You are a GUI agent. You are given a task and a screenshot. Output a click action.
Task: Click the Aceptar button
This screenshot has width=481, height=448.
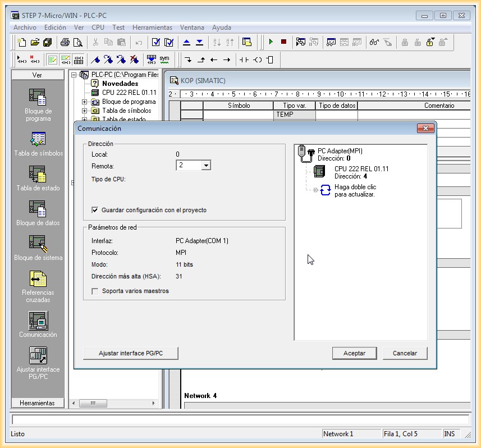pos(355,353)
